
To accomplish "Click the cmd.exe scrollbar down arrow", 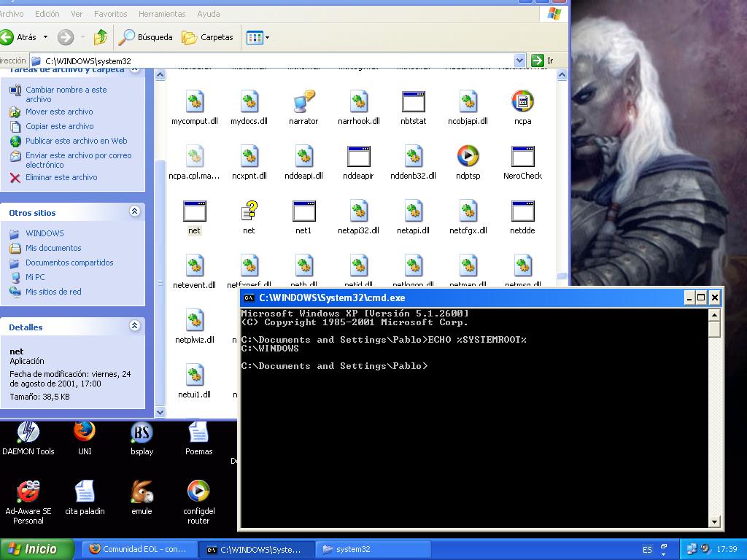I will point(714,522).
